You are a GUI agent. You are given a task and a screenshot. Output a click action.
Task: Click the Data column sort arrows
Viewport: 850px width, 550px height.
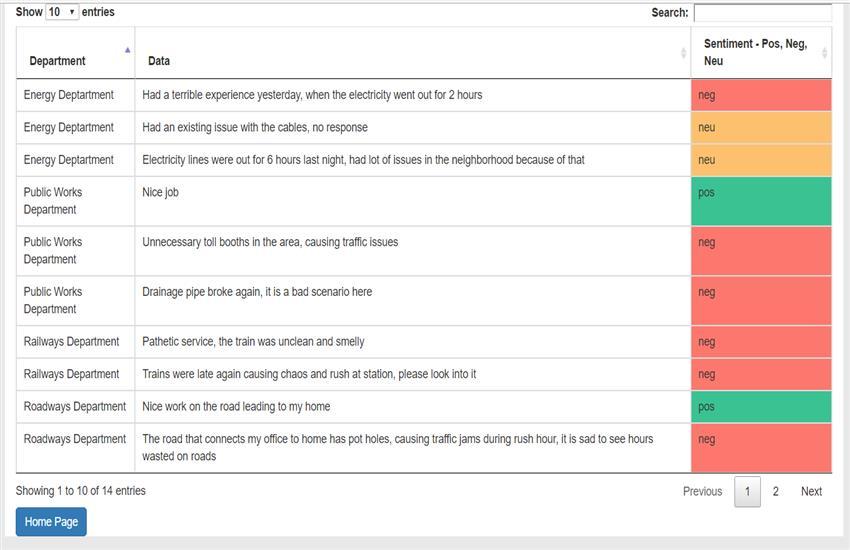point(683,53)
